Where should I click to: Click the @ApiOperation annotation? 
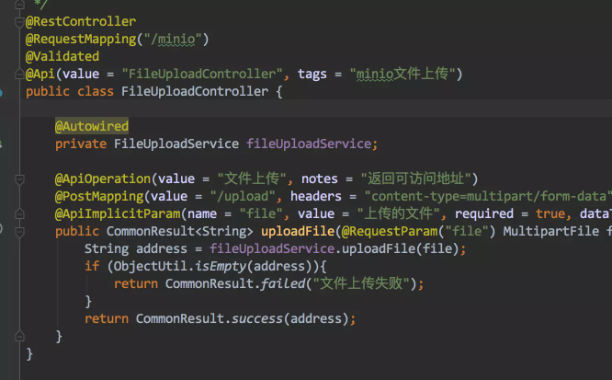tap(103, 179)
